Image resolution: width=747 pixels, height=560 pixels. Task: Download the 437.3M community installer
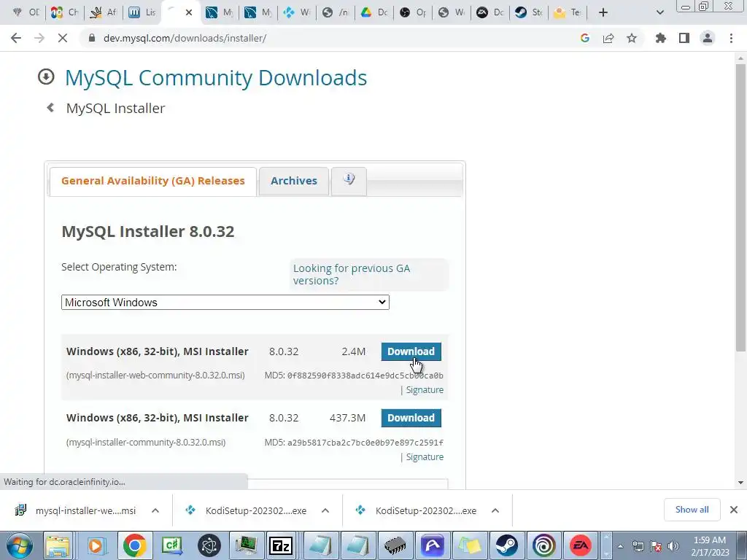click(411, 418)
